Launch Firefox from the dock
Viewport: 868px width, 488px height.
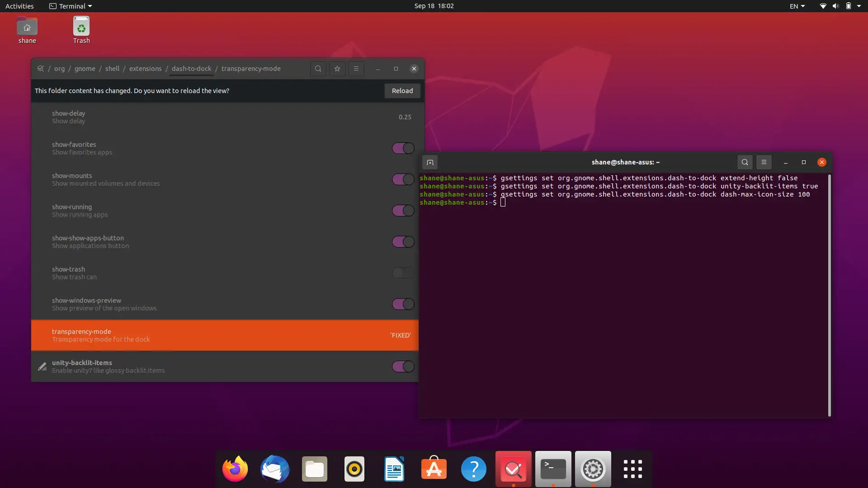pos(235,469)
